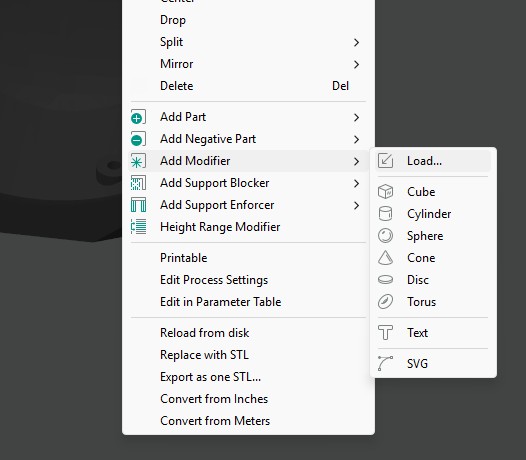Click the Add Negative Part minus icon
Image resolution: width=526 pixels, height=460 pixels.
coord(138,139)
